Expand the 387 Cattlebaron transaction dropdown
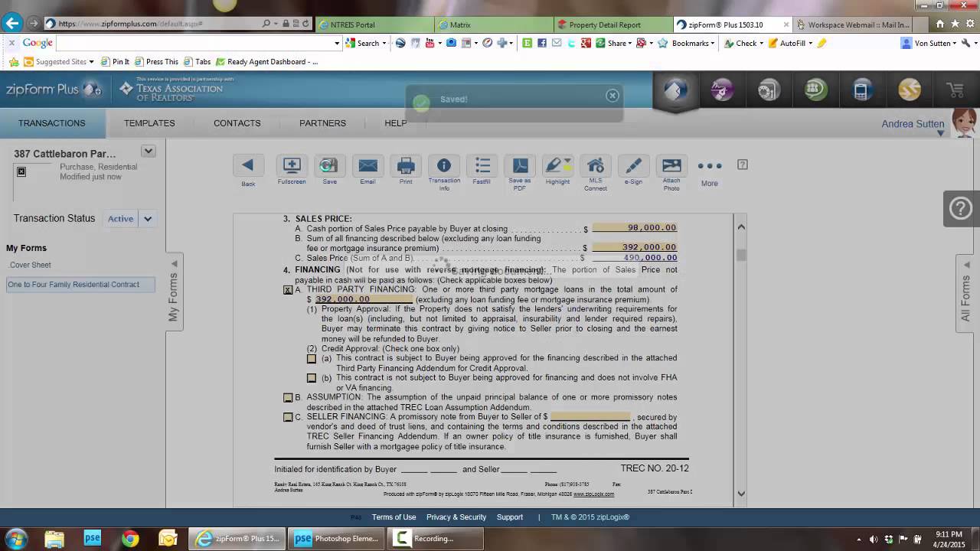The height and width of the screenshot is (551, 980). [x=149, y=152]
